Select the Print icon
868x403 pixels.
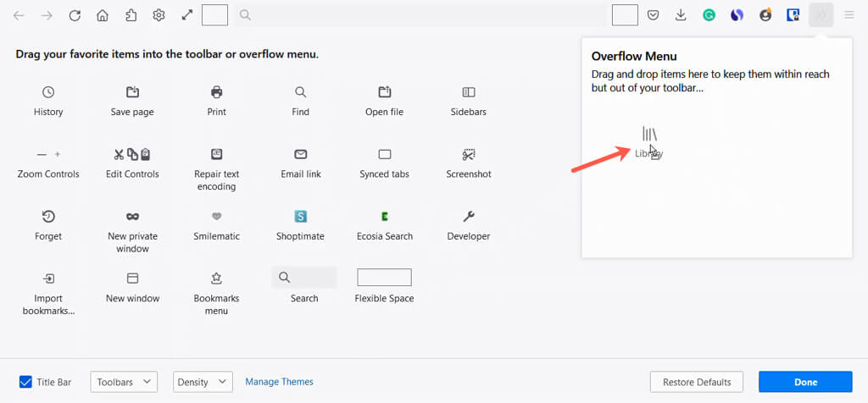(216, 92)
